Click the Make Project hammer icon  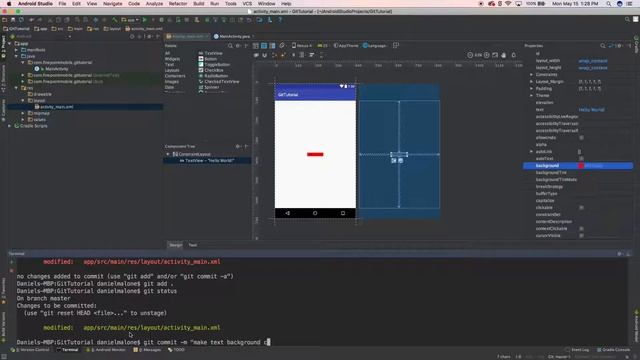click(x=115, y=20)
